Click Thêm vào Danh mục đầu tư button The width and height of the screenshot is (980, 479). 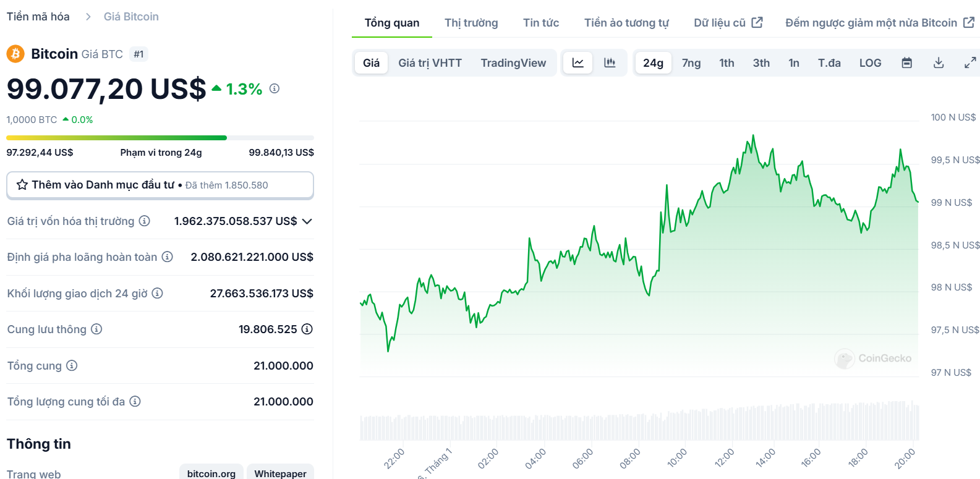(160, 185)
